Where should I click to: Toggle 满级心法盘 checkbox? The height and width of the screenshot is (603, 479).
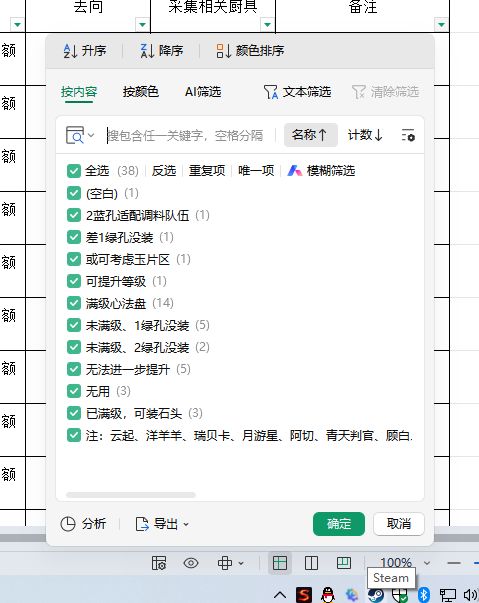73,303
